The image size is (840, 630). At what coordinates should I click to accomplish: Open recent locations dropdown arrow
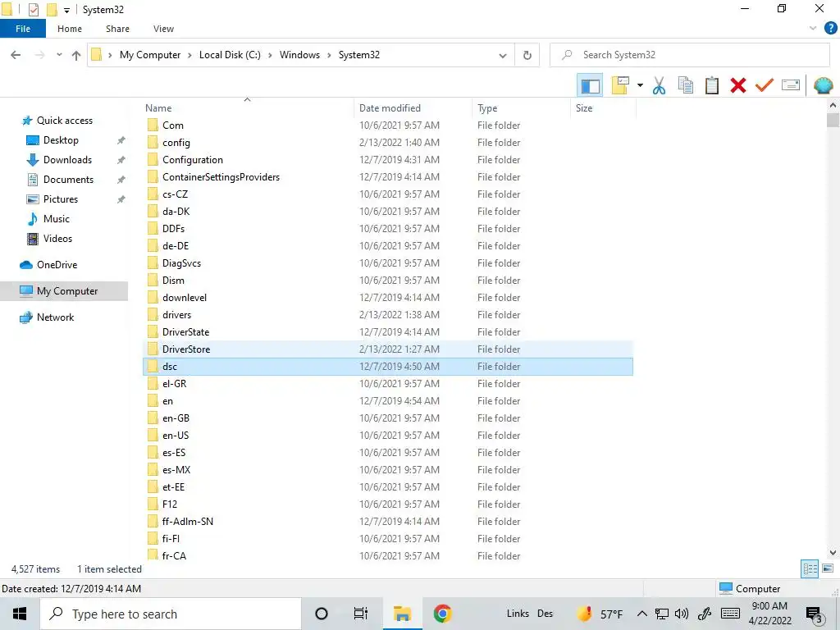pos(59,55)
